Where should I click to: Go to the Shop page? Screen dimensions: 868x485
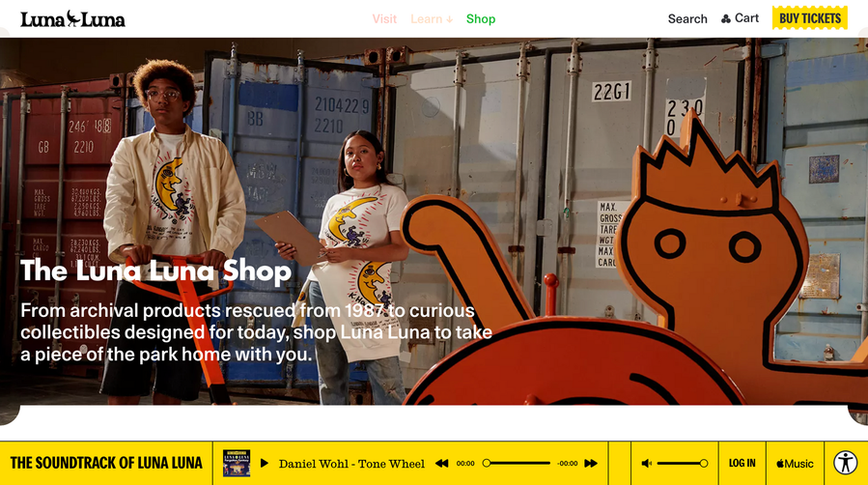click(481, 18)
